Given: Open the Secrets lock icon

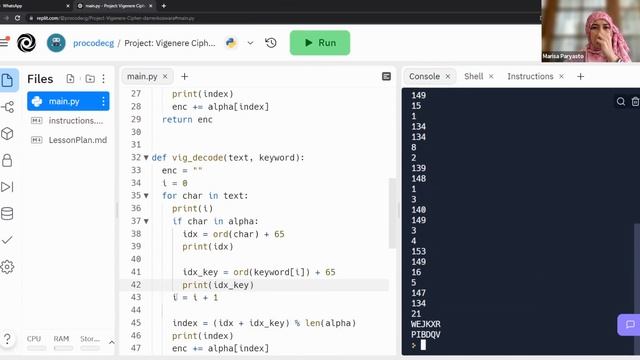Looking at the screenshot, I should [x=8, y=160].
